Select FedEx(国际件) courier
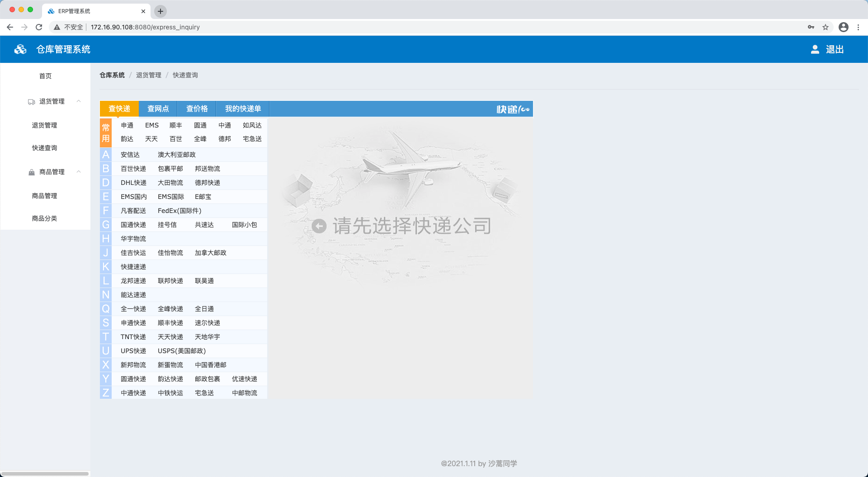Viewport: 868px width, 477px height. tap(179, 211)
